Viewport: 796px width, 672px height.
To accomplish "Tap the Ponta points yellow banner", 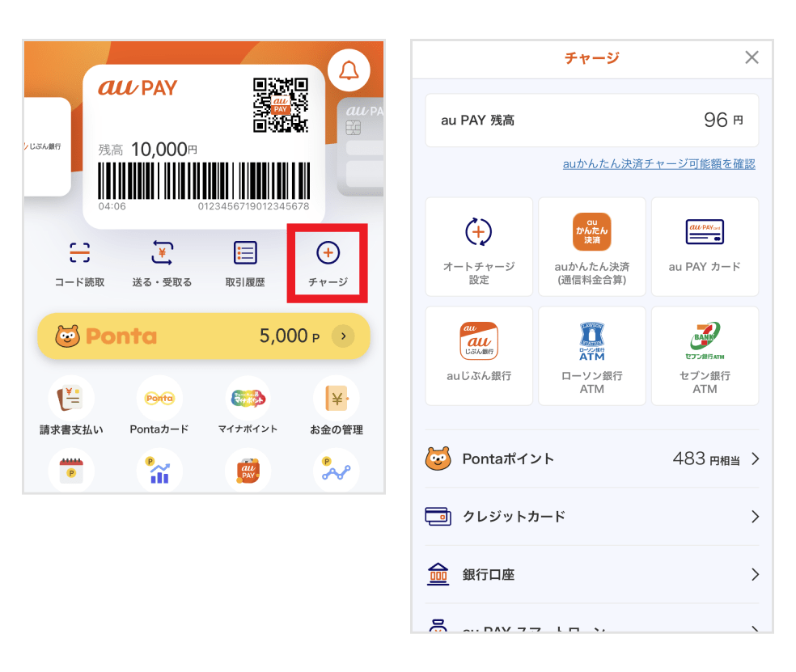I will pos(204,336).
